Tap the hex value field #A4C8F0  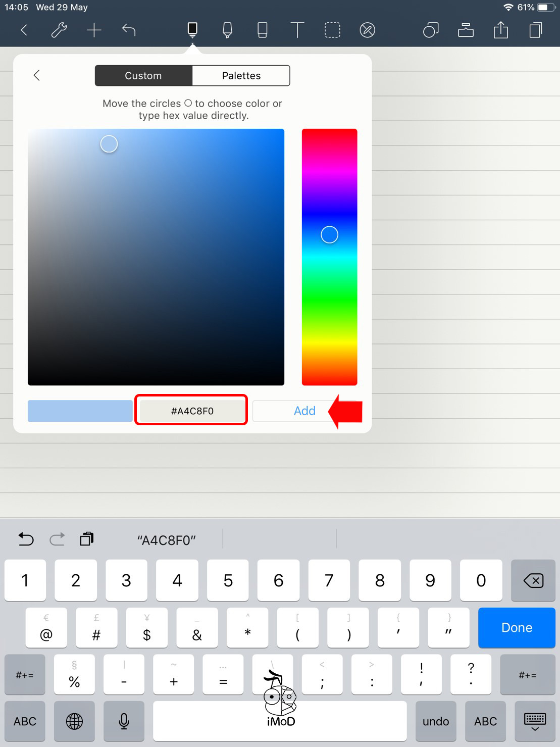tap(191, 411)
